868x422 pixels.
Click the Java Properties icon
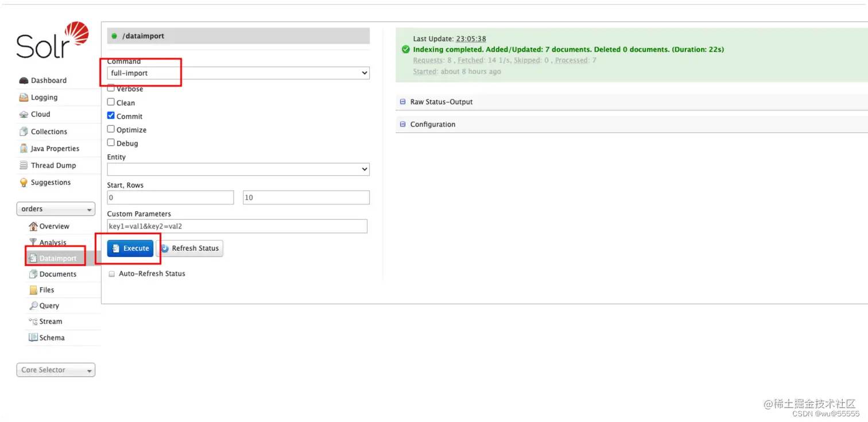click(x=24, y=148)
